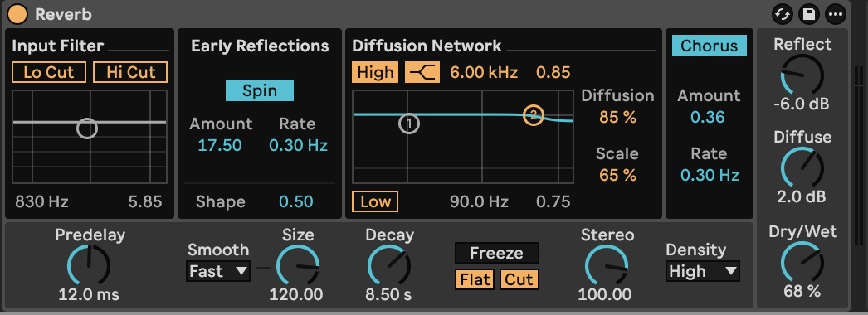Toggle the high shelf filter type icon

[422, 72]
